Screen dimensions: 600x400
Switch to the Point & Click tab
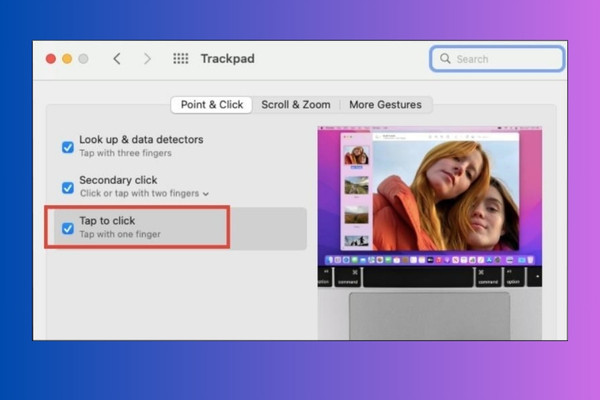pos(212,104)
